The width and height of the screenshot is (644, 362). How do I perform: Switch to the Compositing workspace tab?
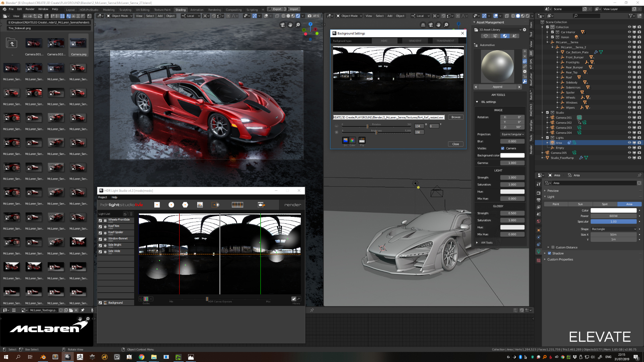click(x=233, y=10)
